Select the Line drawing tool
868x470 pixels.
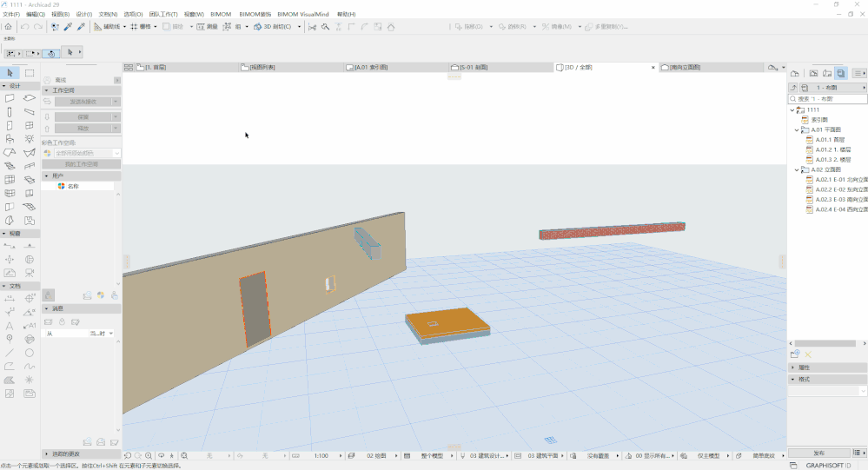pos(10,353)
